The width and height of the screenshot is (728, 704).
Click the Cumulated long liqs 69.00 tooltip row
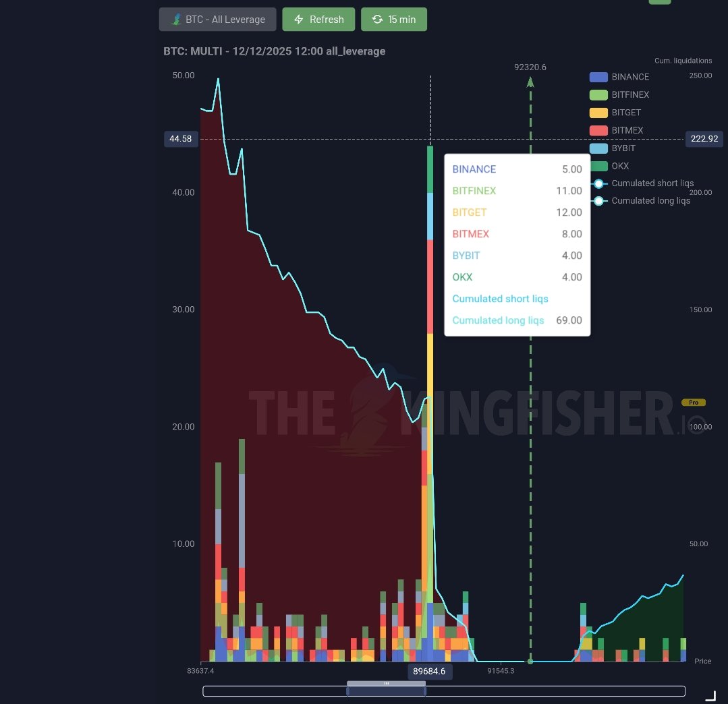[x=517, y=320]
